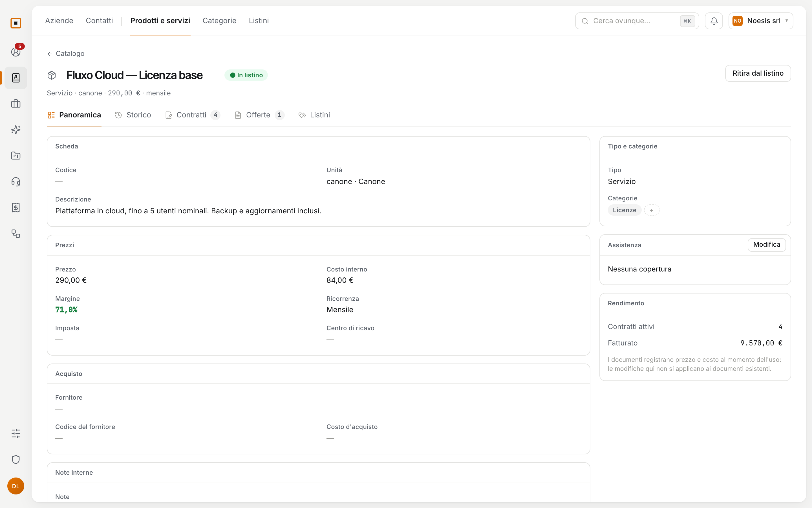Switch to the Storico tab

click(x=133, y=115)
